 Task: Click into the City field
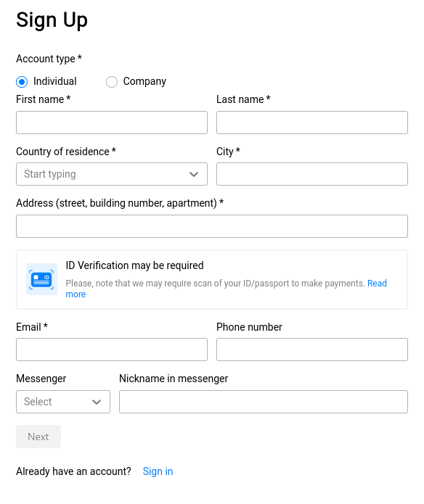point(312,174)
